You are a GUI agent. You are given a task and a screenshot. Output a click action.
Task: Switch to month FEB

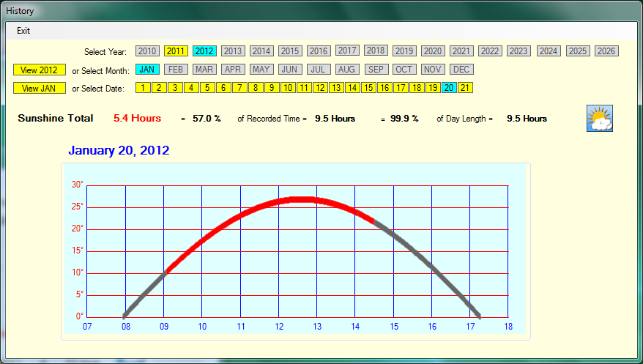pyautogui.click(x=176, y=70)
